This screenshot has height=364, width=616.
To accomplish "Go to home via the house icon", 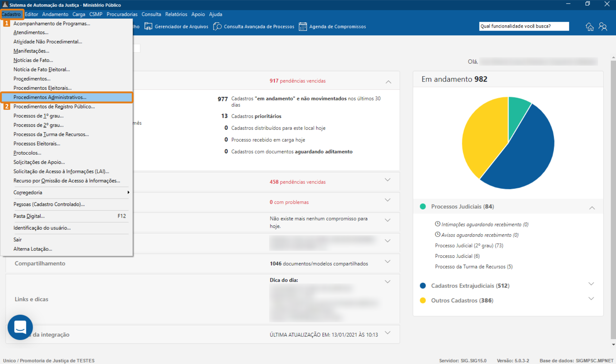I will click(x=589, y=27).
